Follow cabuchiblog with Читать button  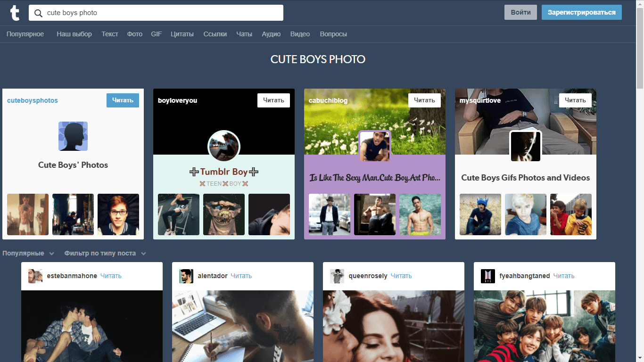click(424, 100)
